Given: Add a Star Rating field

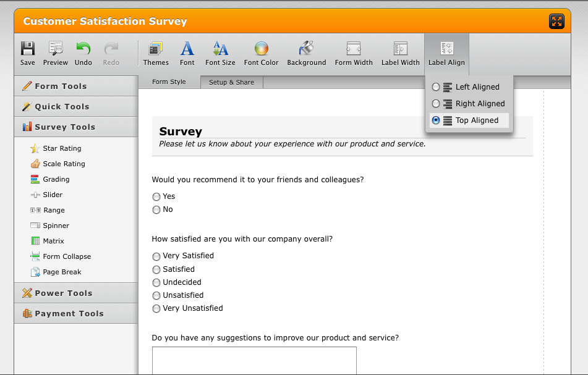Looking at the screenshot, I should (x=62, y=148).
